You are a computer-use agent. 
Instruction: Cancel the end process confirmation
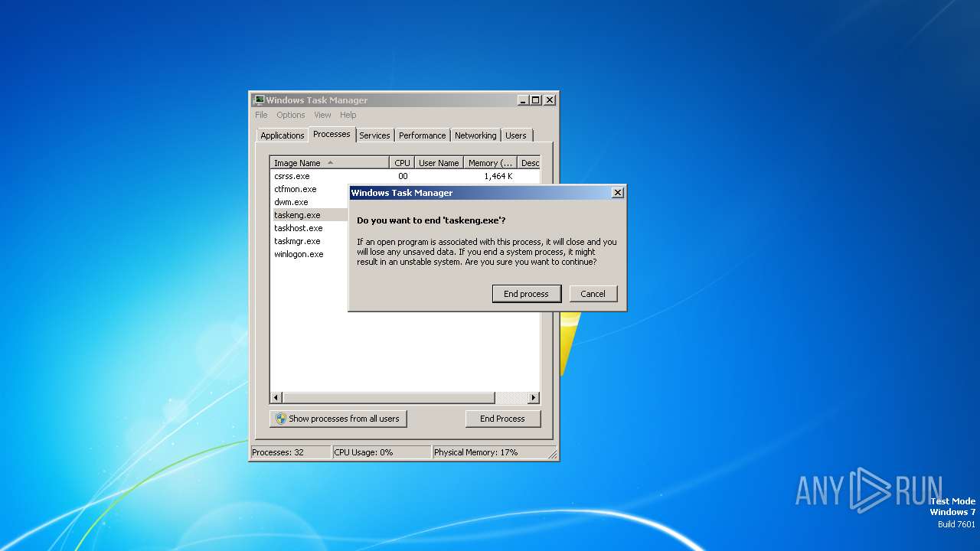point(593,294)
